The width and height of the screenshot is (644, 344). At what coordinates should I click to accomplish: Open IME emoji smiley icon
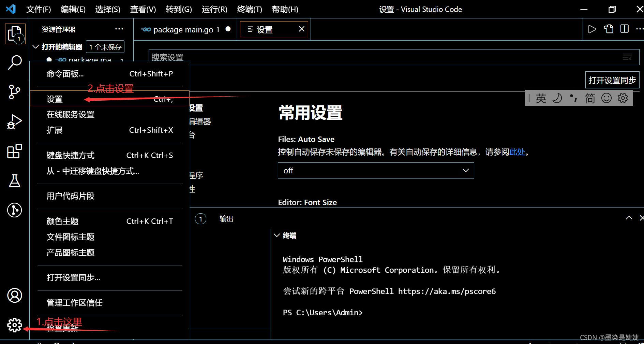606,98
